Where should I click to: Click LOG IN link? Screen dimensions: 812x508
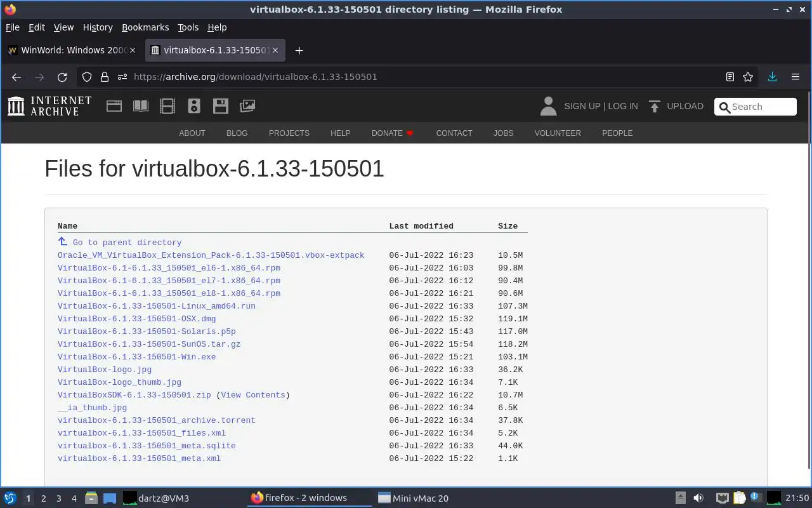[x=623, y=106]
